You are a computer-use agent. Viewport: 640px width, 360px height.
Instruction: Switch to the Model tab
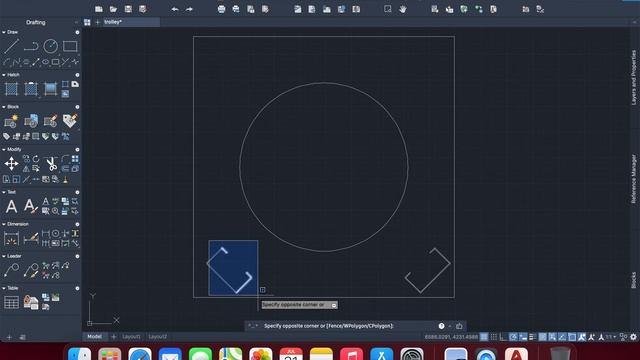coord(94,337)
